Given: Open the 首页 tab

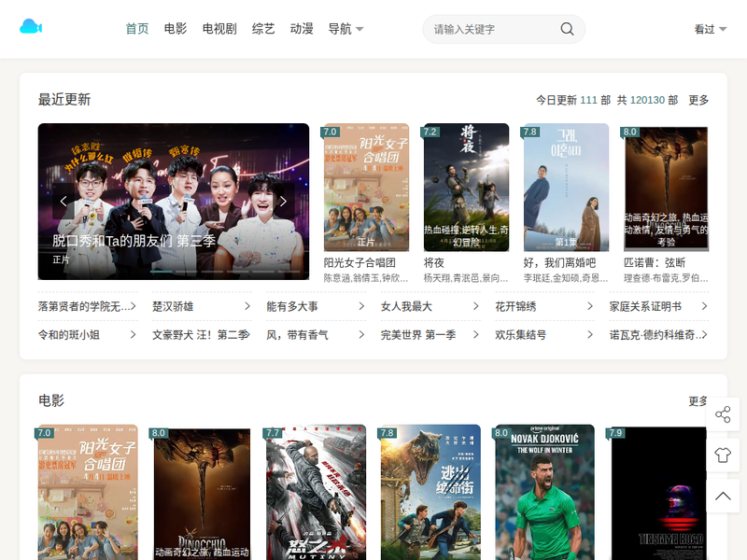Looking at the screenshot, I should (x=137, y=29).
